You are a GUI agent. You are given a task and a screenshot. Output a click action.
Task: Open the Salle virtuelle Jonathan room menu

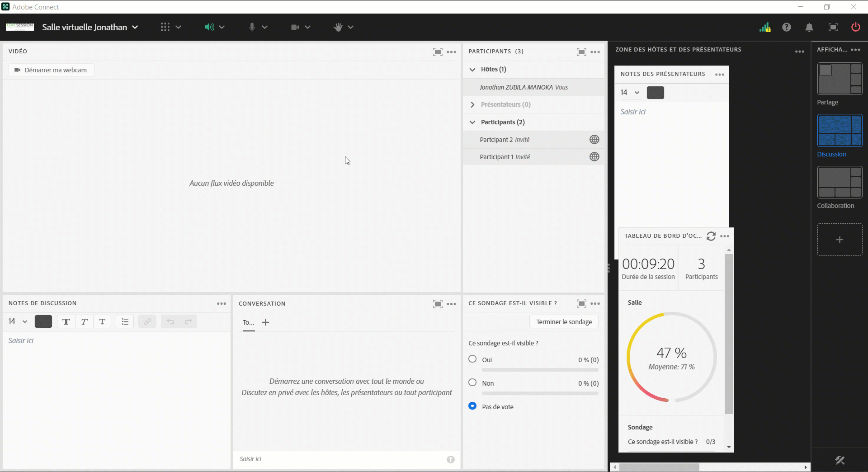pos(90,27)
